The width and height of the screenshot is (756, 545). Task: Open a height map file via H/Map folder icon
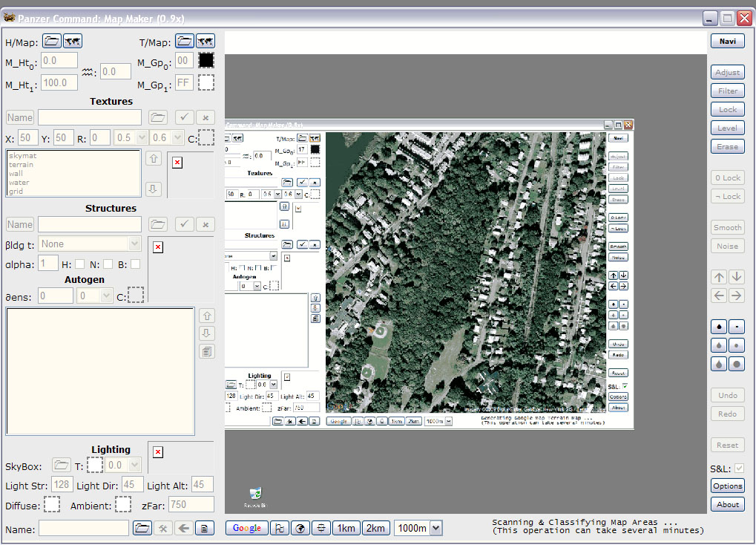[x=52, y=42]
